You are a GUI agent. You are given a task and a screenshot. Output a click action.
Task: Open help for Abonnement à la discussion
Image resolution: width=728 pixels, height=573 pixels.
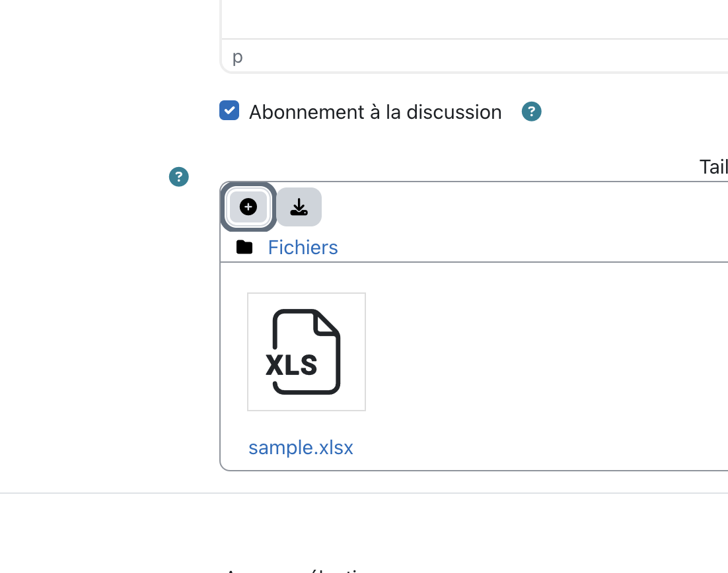tap(532, 112)
